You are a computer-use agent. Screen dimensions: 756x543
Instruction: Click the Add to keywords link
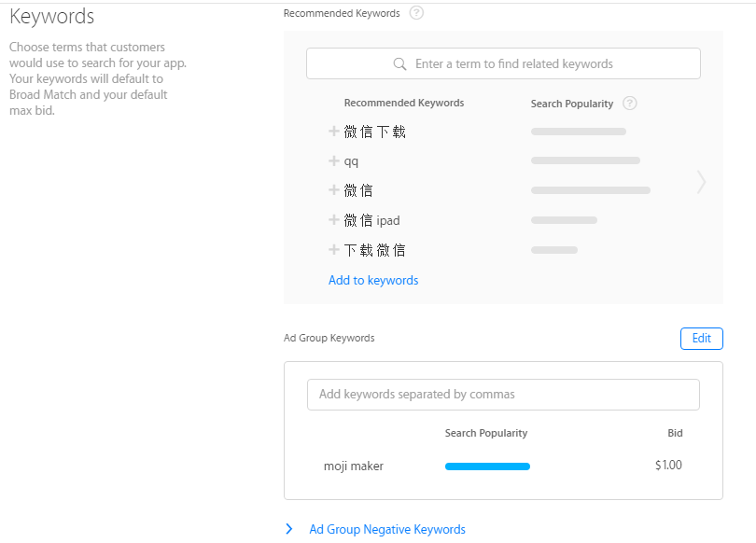[x=373, y=281]
